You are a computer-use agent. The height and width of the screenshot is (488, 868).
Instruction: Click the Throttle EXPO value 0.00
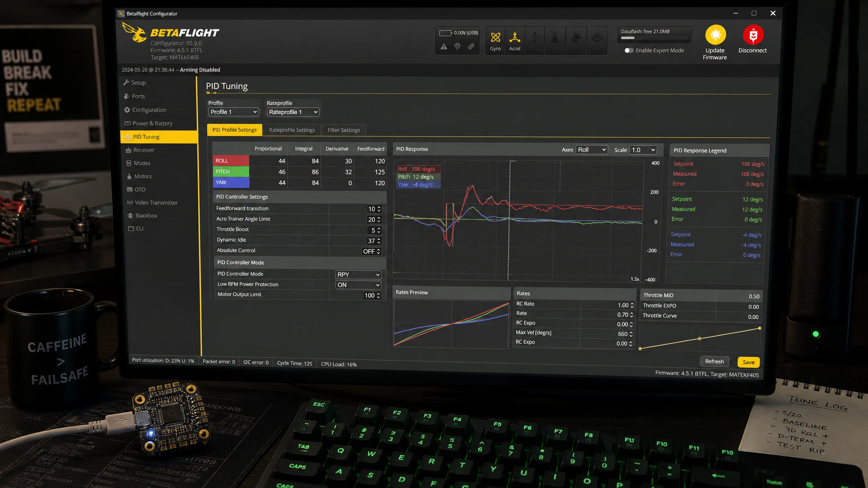(754, 307)
